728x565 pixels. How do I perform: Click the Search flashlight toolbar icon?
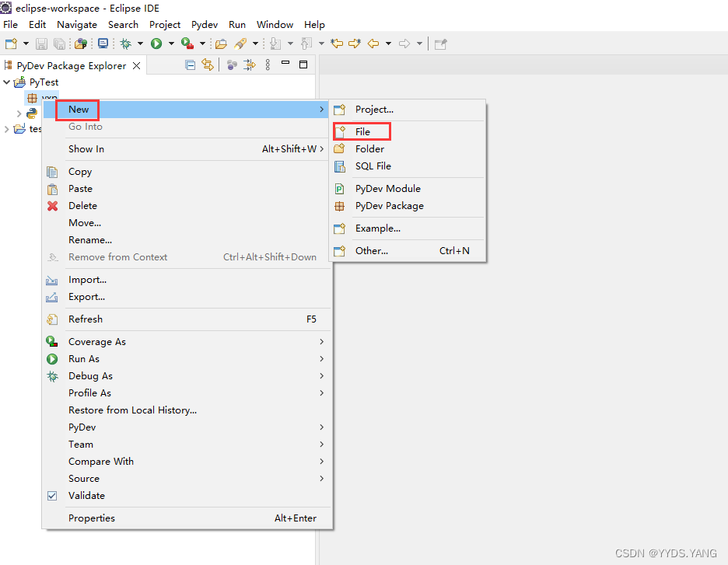[x=240, y=44]
